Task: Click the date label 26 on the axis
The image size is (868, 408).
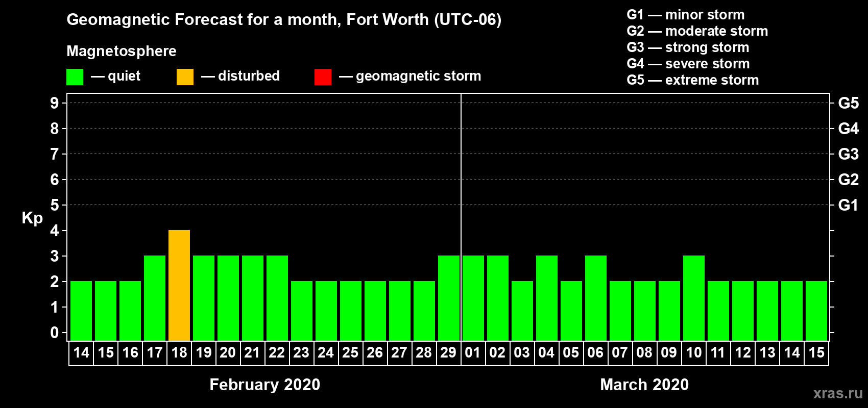Action: (375, 352)
